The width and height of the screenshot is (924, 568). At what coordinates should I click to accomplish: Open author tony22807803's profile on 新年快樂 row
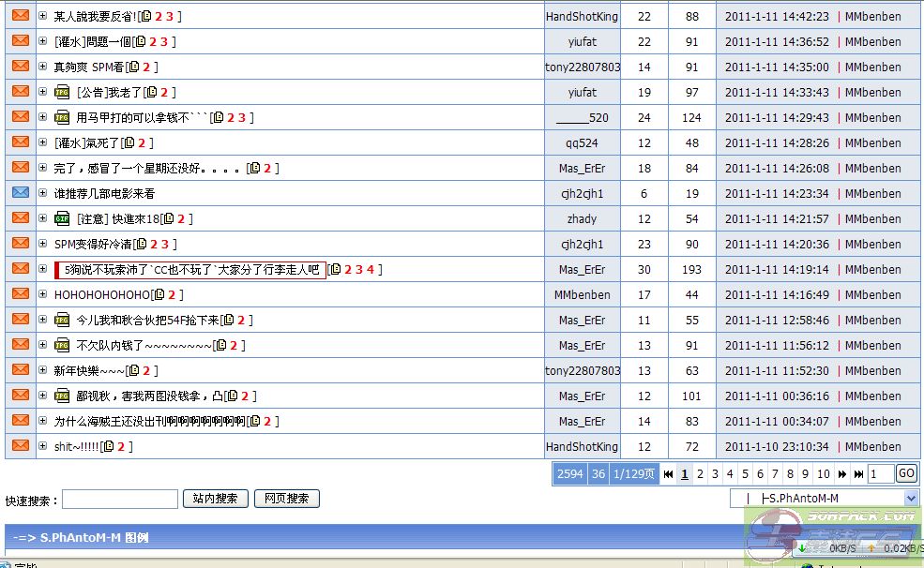pyautogui.click(x=582, y=370)
